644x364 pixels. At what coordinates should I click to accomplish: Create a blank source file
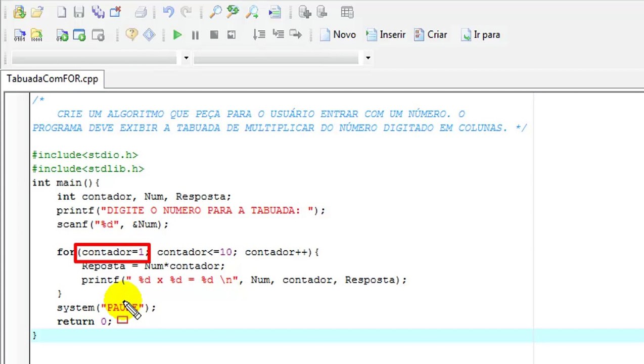[x=61, y=12]
